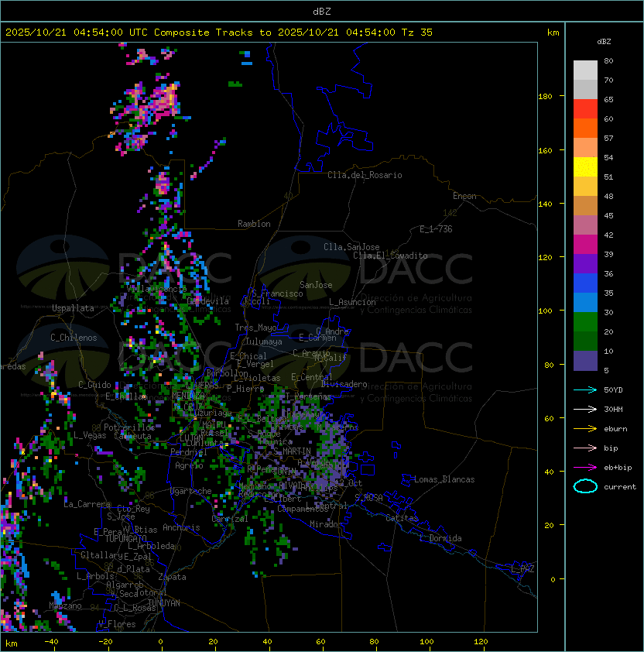Select the purple 36–39 dBZ swatch
The image size is (644, 652).
pos(585,263)
